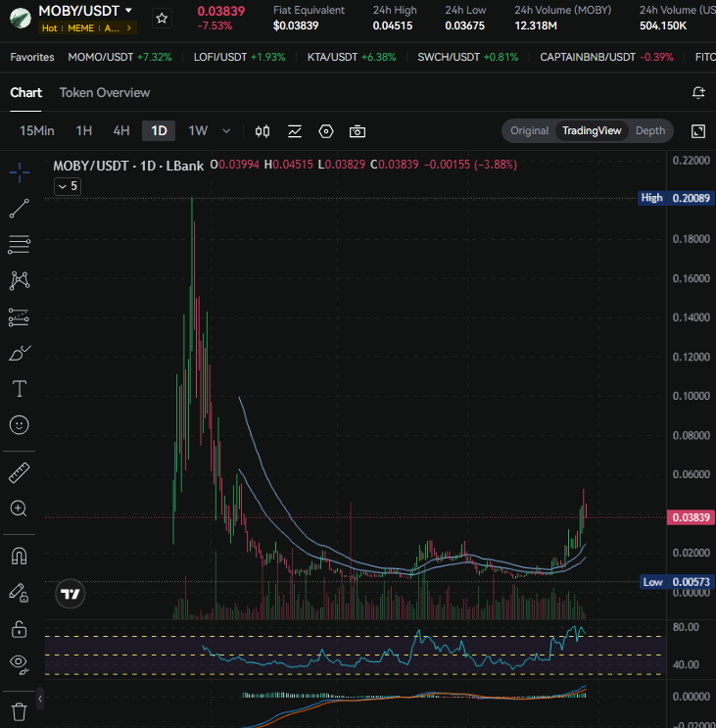
Task: Click the Low 0.00573 price marker
Action: tap(677, 582)
